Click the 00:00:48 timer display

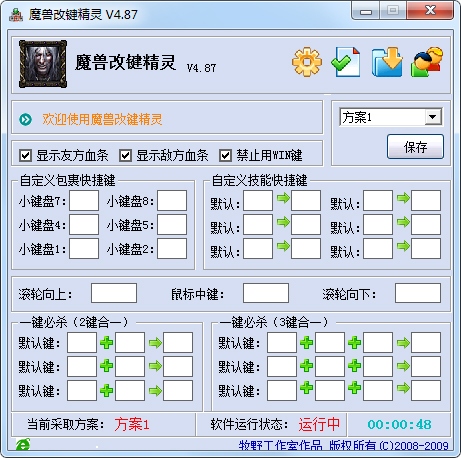(399, 425)
